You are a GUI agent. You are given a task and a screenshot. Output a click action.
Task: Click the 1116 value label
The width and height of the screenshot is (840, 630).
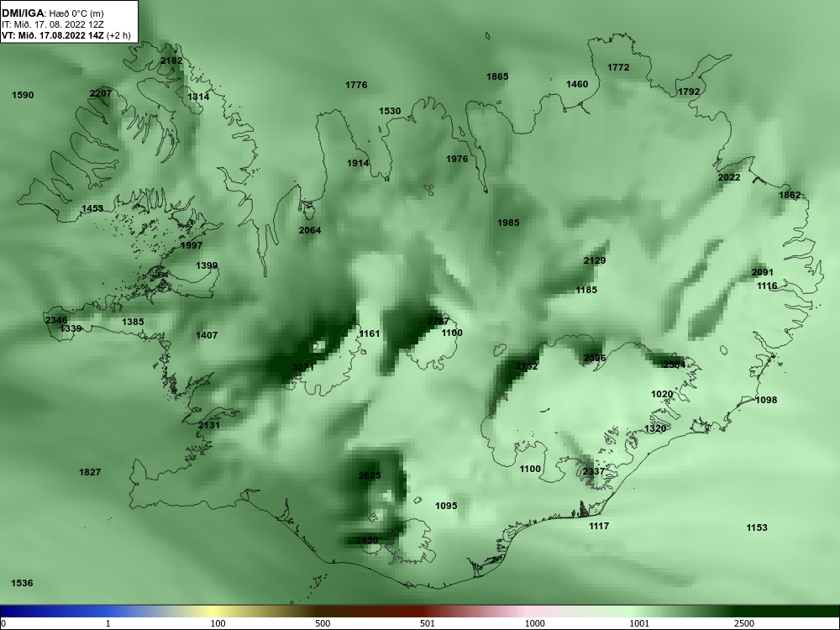767,286
